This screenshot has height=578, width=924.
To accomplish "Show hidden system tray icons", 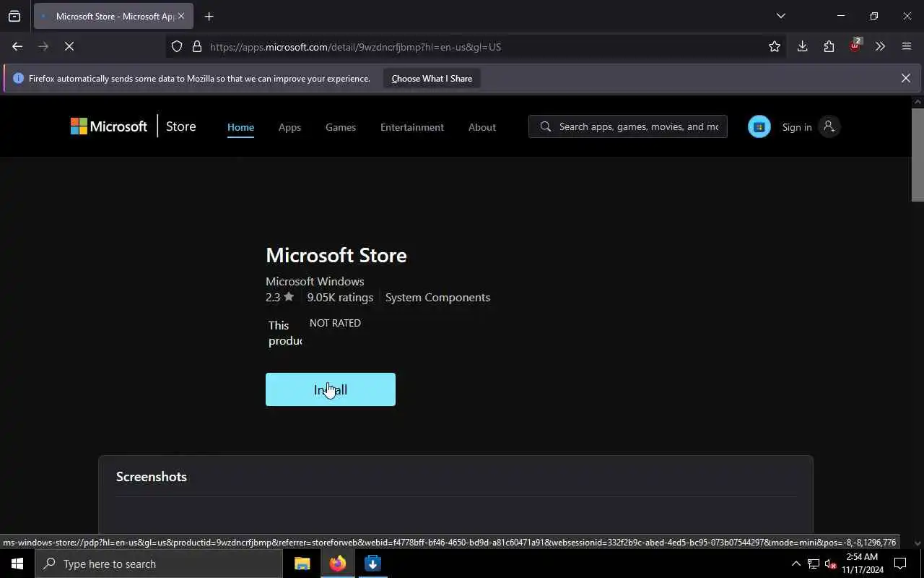I will (x=796, y=564).
